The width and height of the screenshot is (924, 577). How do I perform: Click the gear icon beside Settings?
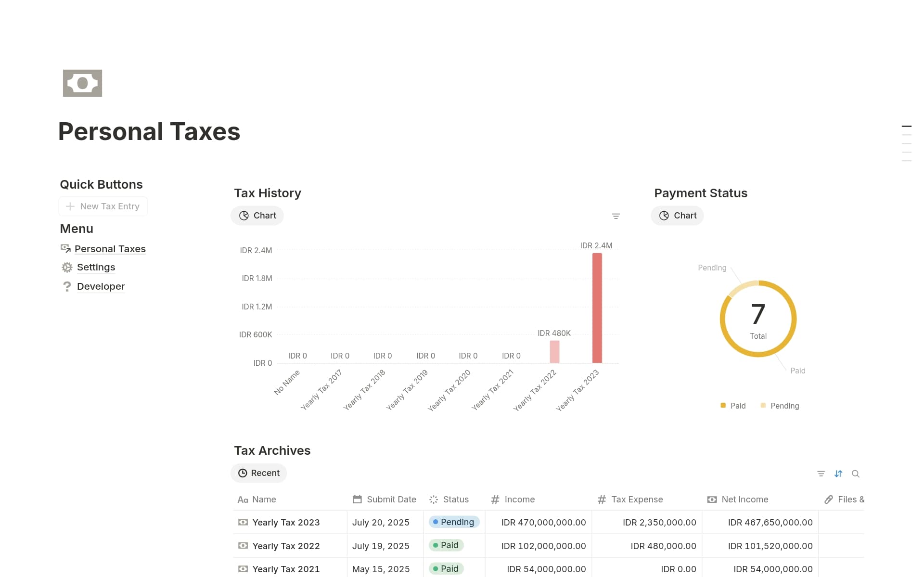tap(66, 267)
